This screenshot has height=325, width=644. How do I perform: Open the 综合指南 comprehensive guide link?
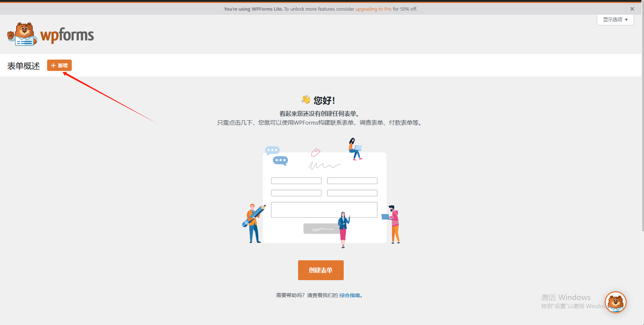(x=350, y=295)
